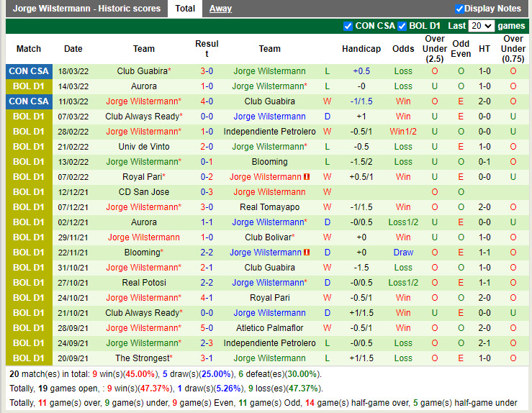532x413 pixels.
Task: Click Jorge Wilstermann - Historic scores title
Action: pos(86,9)
